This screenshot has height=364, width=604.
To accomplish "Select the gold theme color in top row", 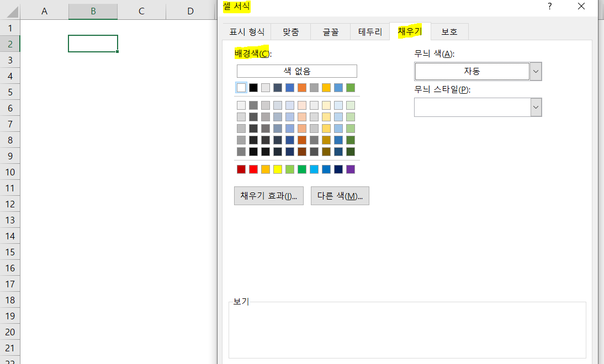I will pos(326,88).
